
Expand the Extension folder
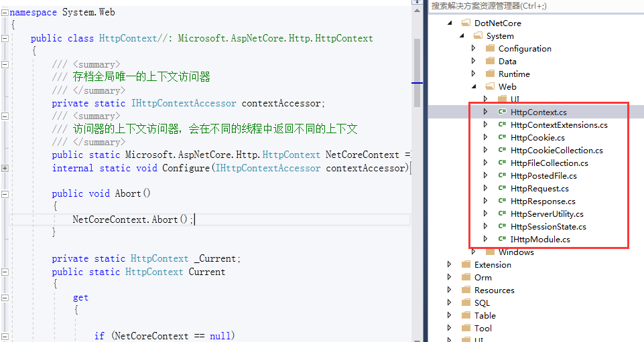[449, 264]
